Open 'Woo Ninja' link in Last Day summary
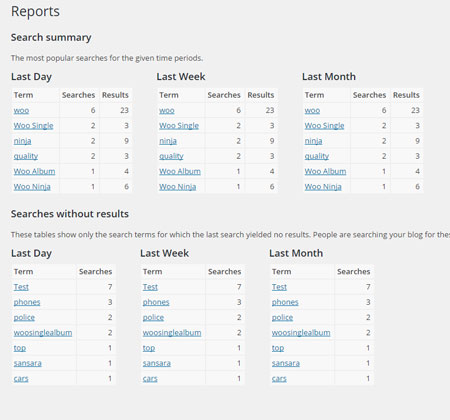Viewport: 450px width, 420px height. coord(32,187)
